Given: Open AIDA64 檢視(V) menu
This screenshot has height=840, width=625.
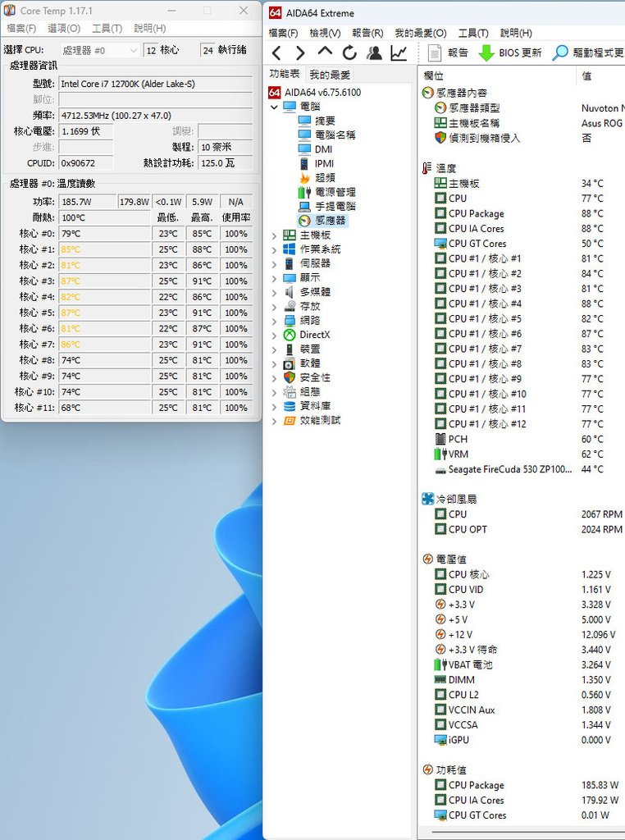Looking at the screenshot, I should pos(325,33).
